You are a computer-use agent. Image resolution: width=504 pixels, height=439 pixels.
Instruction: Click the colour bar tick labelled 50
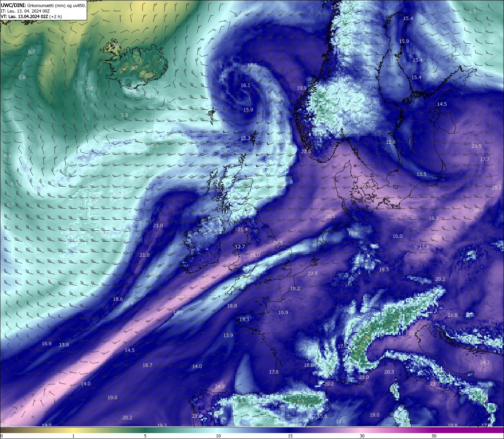coord(434,436)
